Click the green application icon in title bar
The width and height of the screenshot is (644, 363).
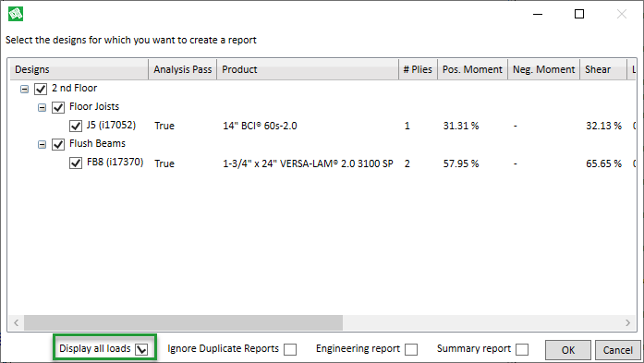pos(16,14)
